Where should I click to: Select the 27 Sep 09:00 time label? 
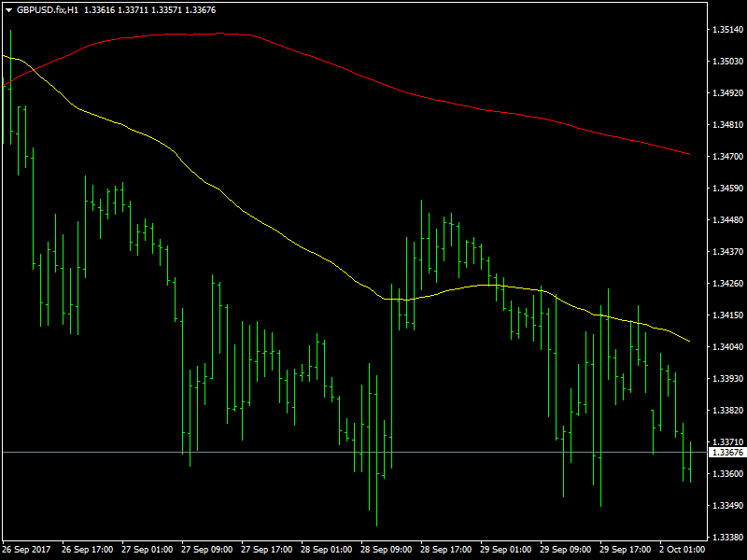point(206,550)
